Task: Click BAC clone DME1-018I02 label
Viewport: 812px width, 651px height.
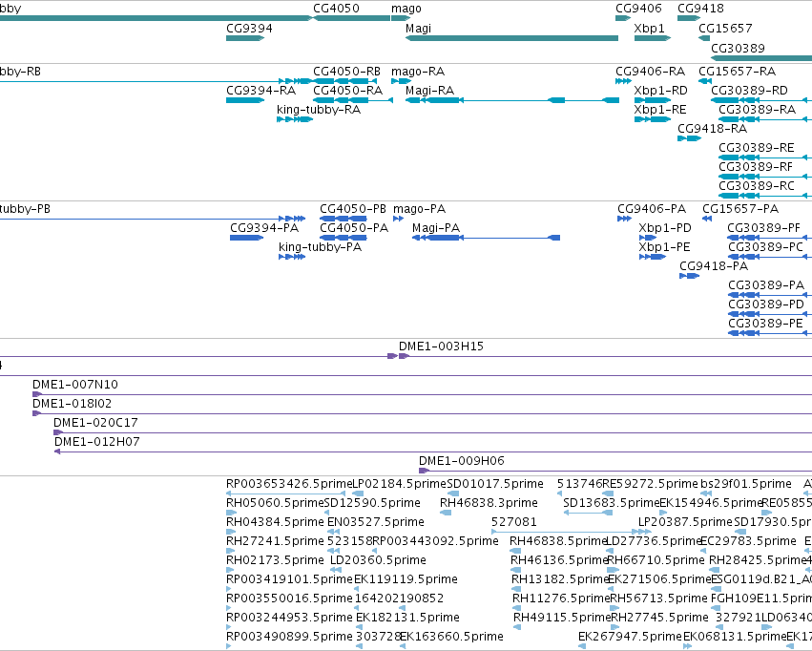Action: [72, 404]
